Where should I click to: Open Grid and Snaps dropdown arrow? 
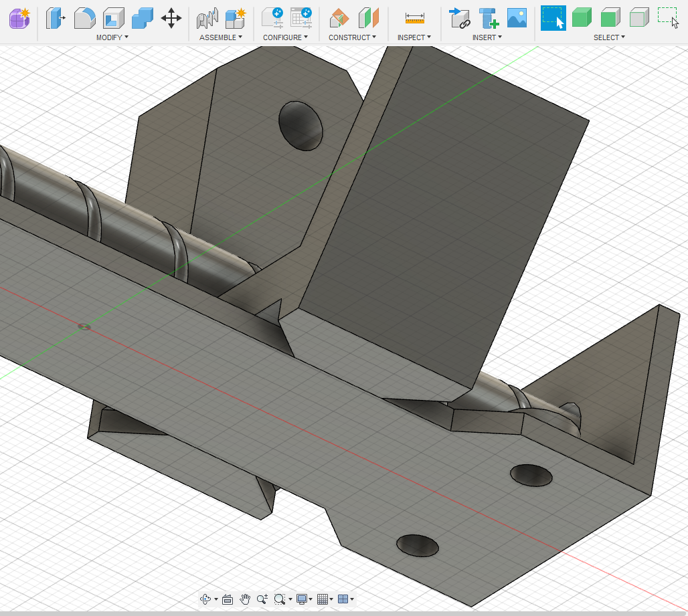331,599
